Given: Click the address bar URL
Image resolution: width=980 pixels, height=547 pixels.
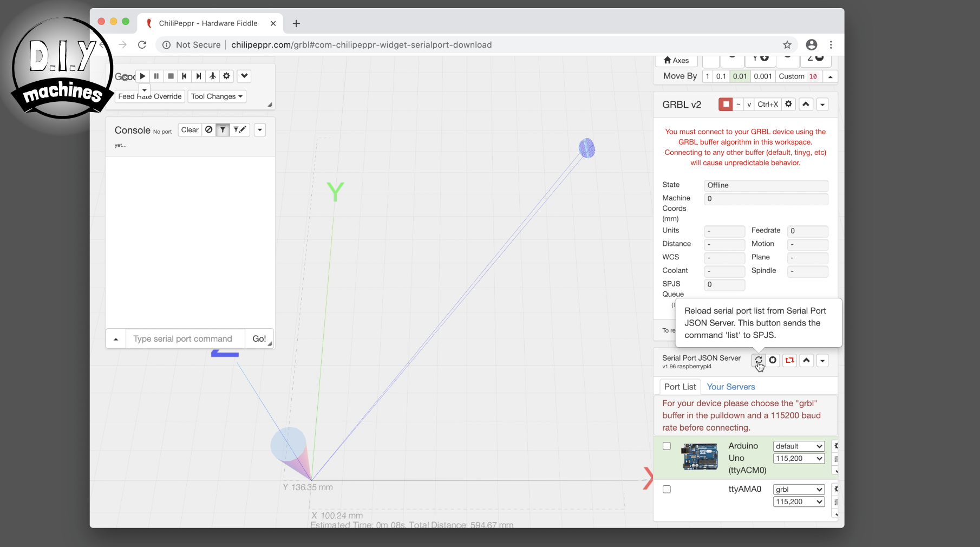Looking at the screenshot, I should tap(362, 45).
